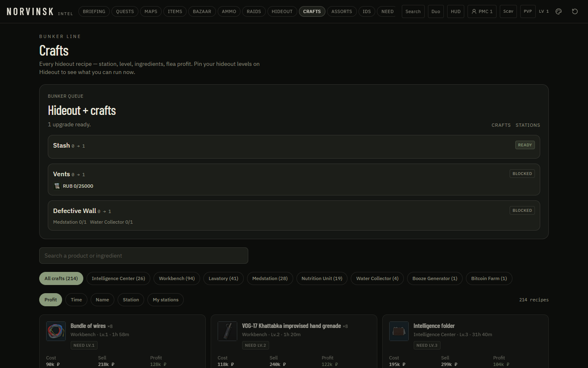
Task: Filter by Bitcoin Farm (1)
Action: 489,278
